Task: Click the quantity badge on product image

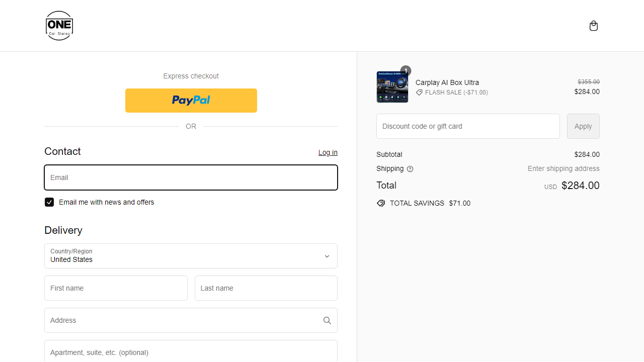Action: pos(406,71)
